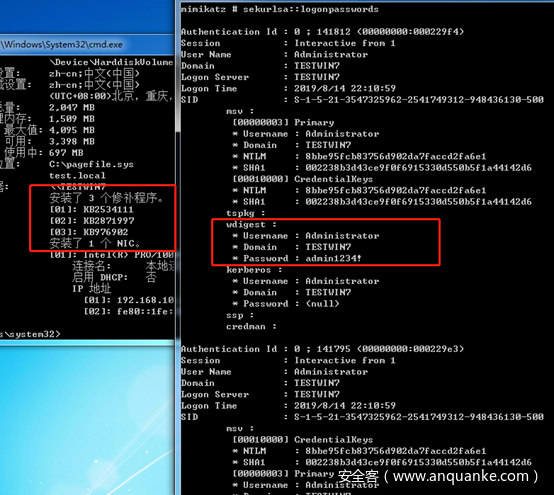Image resolution: width=554 pixels, height=495 pixels.
Task: Select the kerberos 'Password : (null)' line
Action: click(285, 304)
